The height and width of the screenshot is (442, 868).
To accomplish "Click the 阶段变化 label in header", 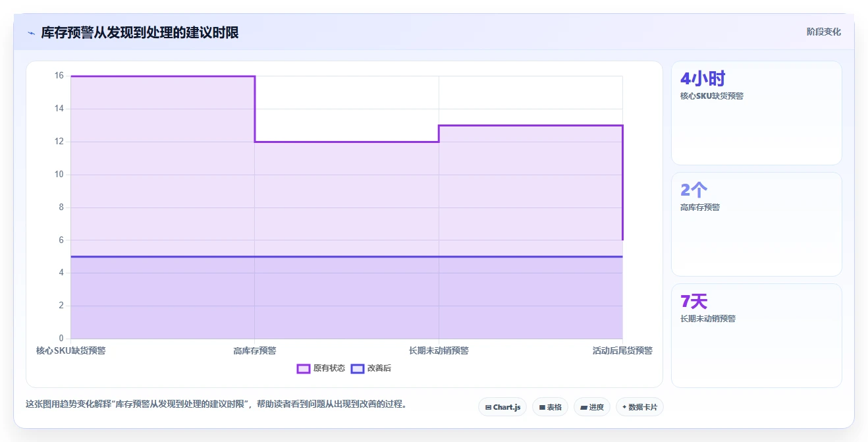I will 824,32.
